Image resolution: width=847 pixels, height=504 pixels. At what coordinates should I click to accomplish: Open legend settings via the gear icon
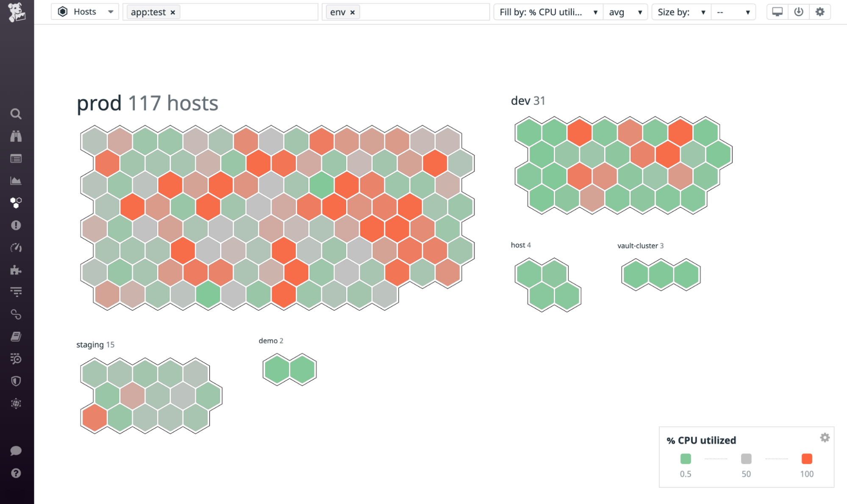[x=825, y=438]
